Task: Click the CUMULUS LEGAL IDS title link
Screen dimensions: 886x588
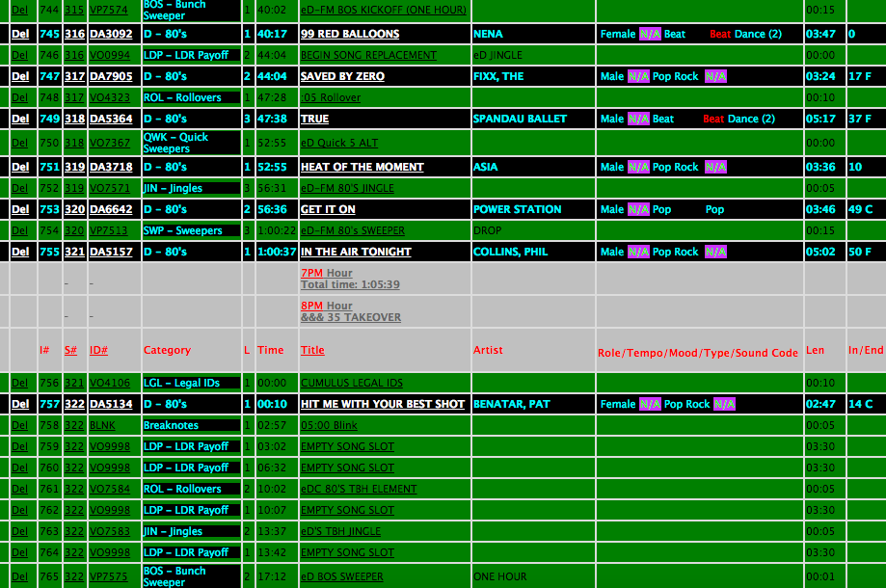Action: [x=352, y=383]
